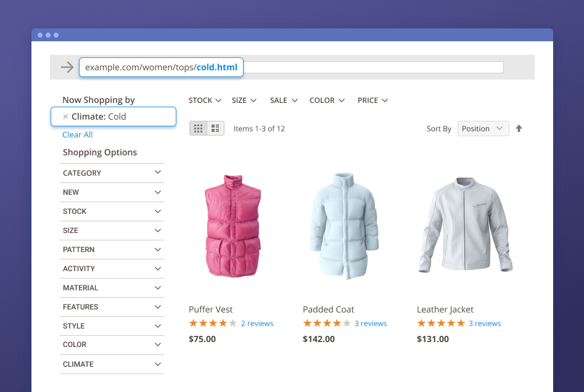Switch to list view mode
This screenshot has width=584, height=392.
pos(215,129)
